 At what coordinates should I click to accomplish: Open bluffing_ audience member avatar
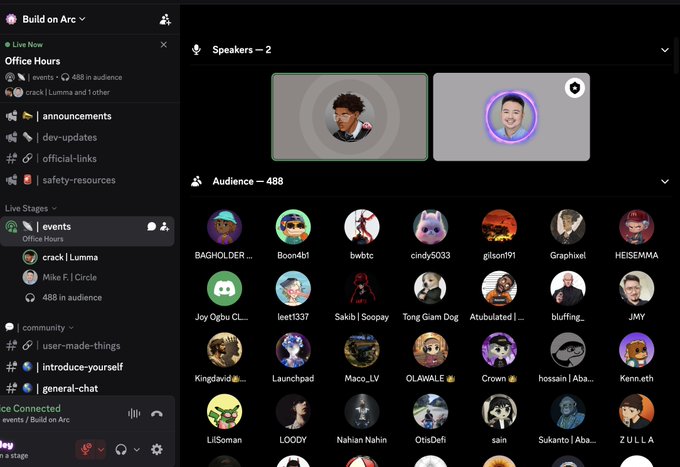tap(568, 288)
